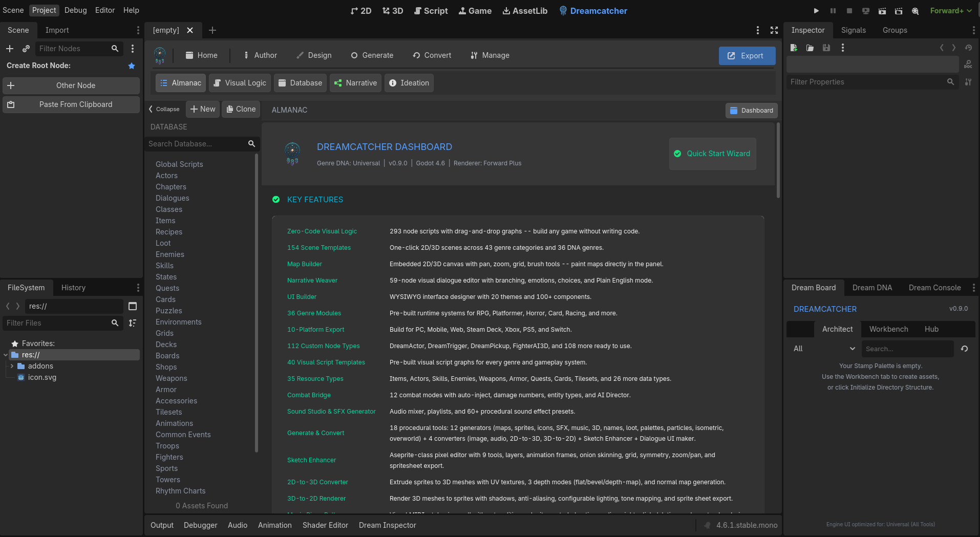
Task: Switch to the Script workspace
Action: [431, 11]
